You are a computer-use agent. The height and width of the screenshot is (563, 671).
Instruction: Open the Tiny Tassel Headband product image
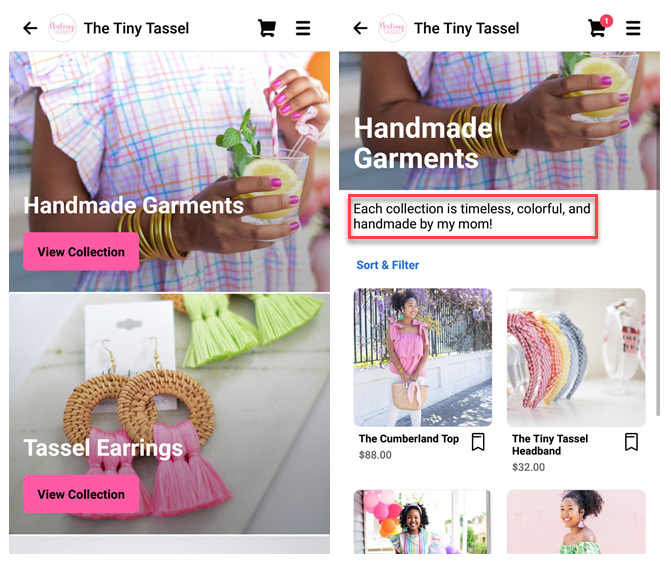[x=576, y=357]
